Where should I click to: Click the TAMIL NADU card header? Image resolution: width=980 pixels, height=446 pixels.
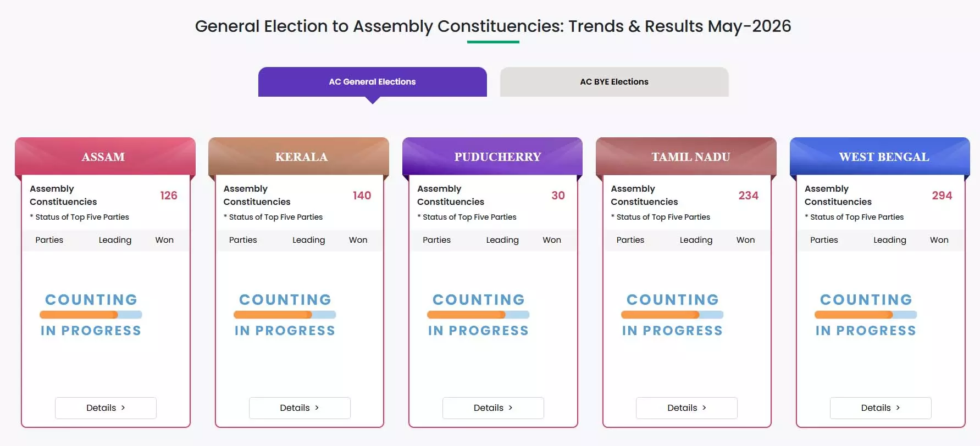click(686, 157)
